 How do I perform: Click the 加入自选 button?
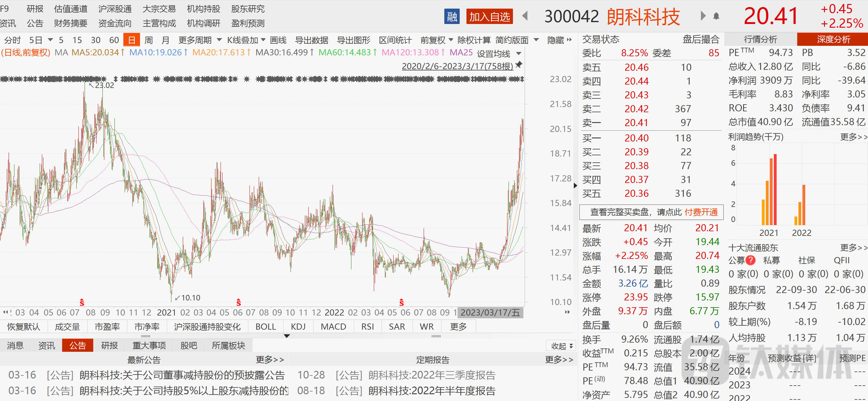[x=489, y=17]
